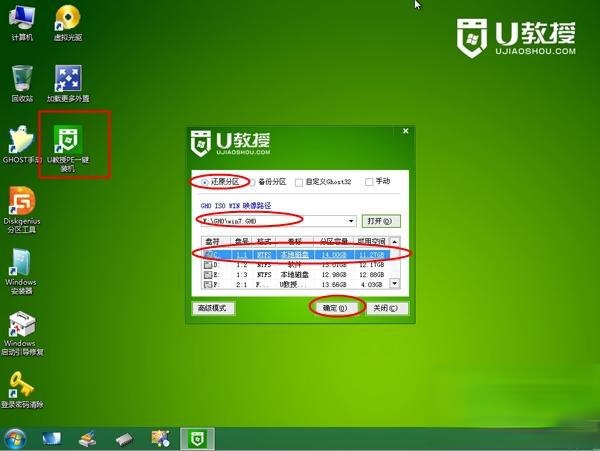Image resolution: width=600 pixels, height=451 pixels.
Task: Open the 虚拟光驱 desktop icon
Action: (x=68, y=23)
